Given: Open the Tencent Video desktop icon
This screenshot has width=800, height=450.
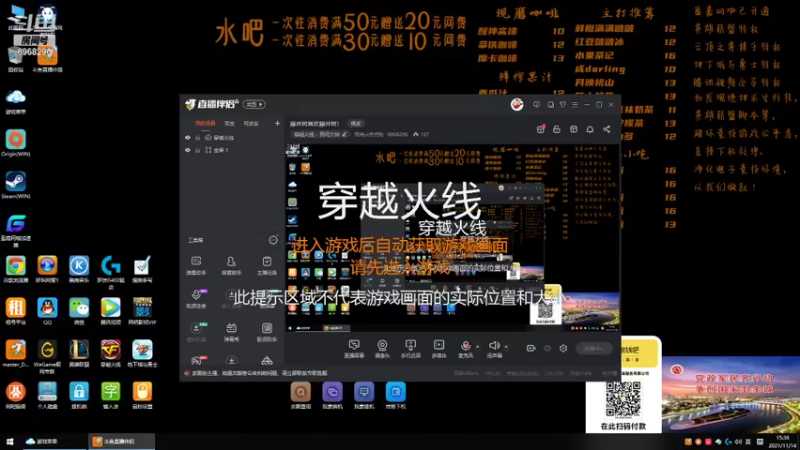Looking at the screenshot, I should tap(111, 311).
